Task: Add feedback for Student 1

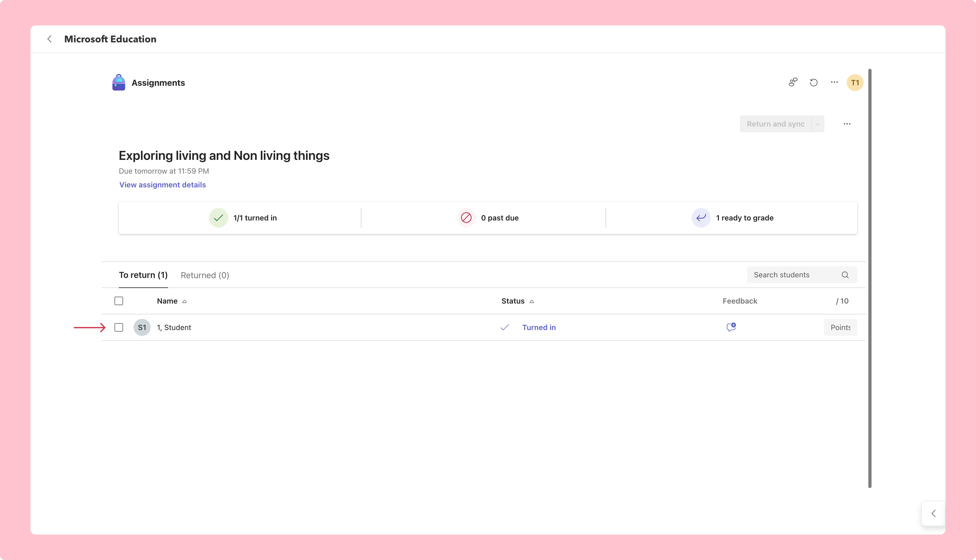Action: (x=731, y=327)
